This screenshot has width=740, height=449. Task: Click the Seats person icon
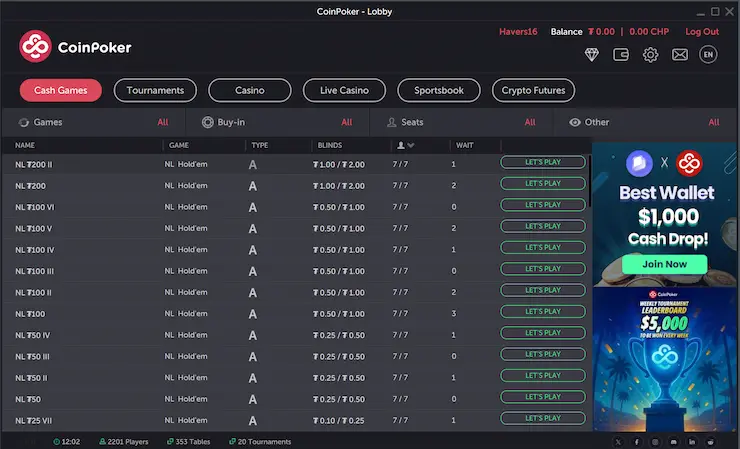(x=392, y=122)
